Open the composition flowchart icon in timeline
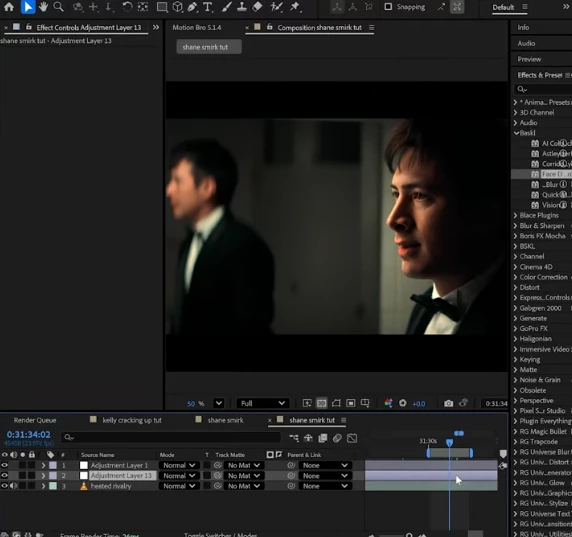 click(294, 438)
